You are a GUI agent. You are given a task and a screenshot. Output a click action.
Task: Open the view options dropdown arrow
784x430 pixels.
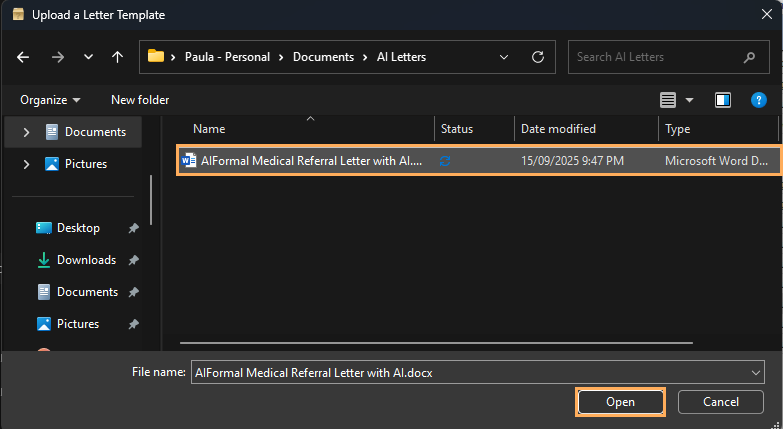point(689,100)
